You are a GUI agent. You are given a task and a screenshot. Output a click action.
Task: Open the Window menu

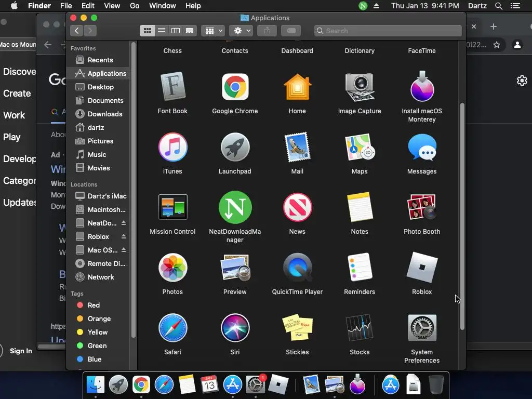[163, 6]
